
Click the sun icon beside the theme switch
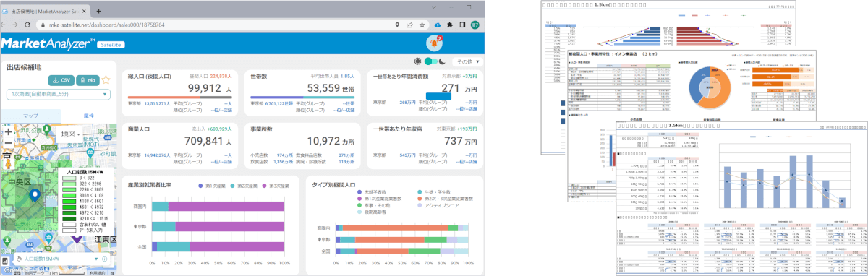[417, 62]
